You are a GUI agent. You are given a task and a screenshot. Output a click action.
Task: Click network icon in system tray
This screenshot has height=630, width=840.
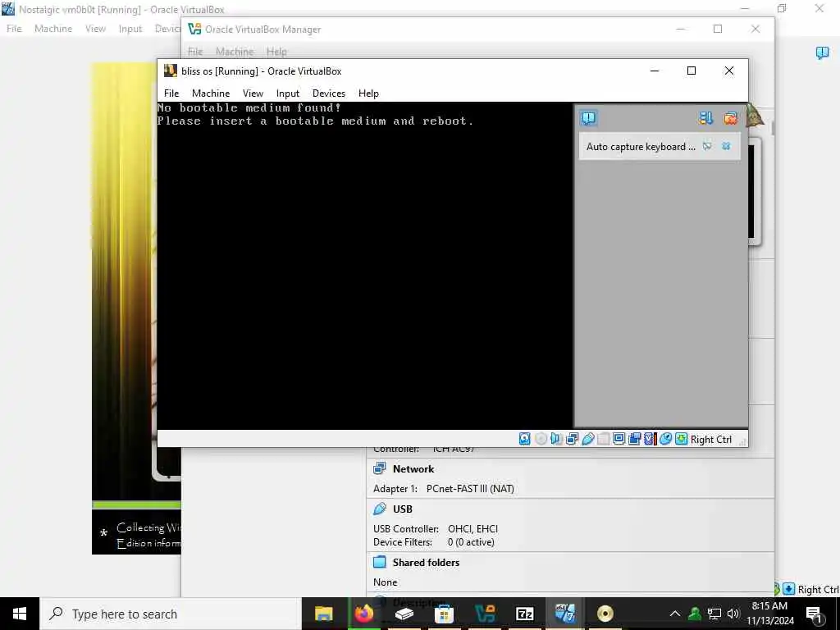click(x=714, y=614)
